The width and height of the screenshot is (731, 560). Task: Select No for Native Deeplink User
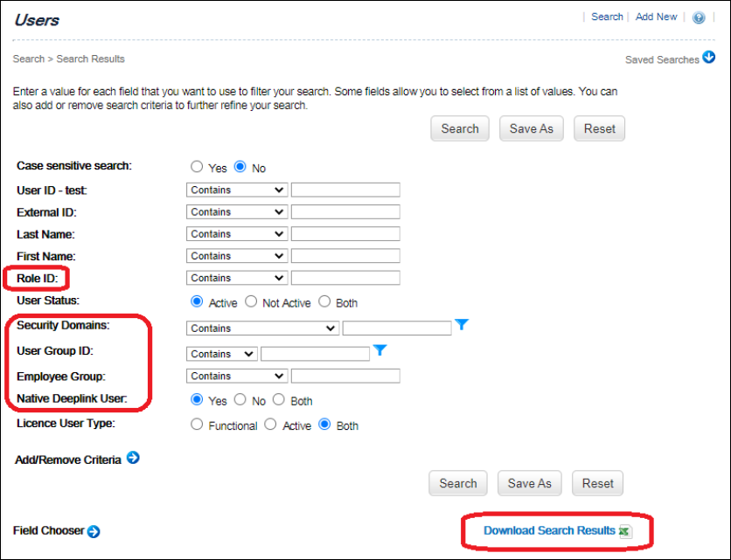pos(240,399)
